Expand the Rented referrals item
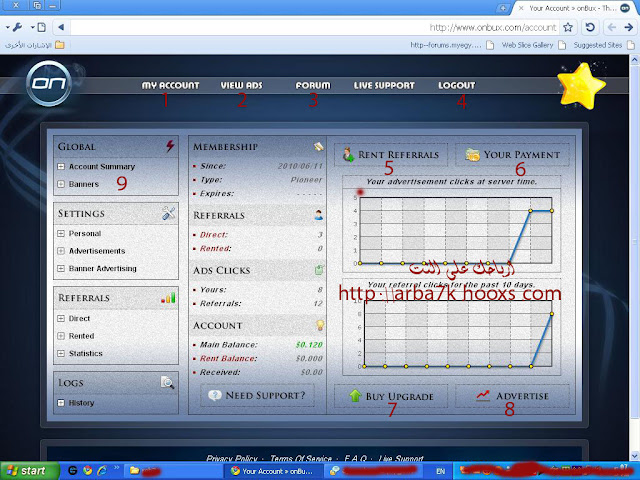 [61, 336]
